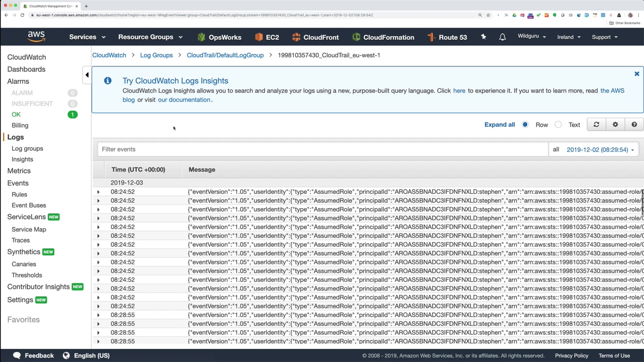Collapse the CloudWatch sidebar with the arrow
This screenshot has height=362, width=644.
pyautogui.click(x=87, y=75)
